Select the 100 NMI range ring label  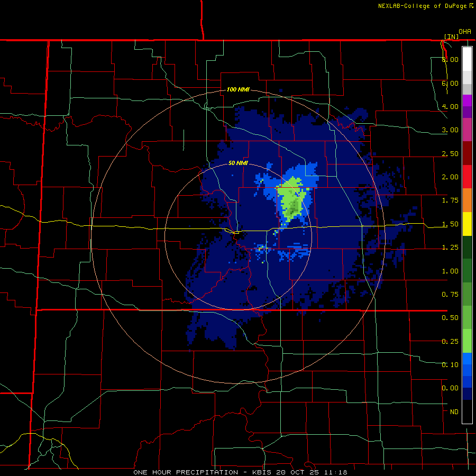click(x=238, y=89)
